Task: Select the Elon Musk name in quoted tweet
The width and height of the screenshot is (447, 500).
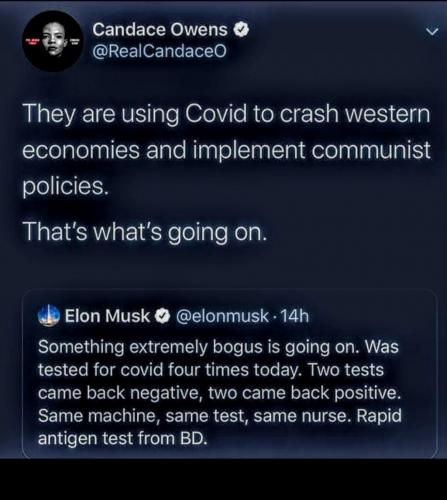Action: pyautogui.click(x=107, y=316)
